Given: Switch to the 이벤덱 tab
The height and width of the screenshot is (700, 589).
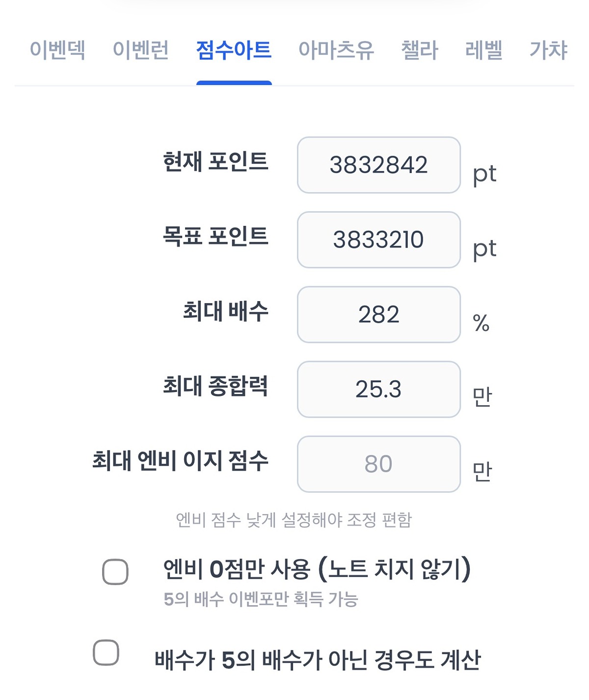Looking at the screenshot, I should point(57,50).
